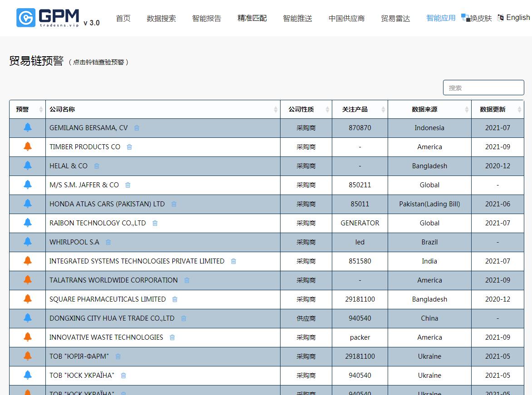
Task: Click the product code 870870 cell
Action: [360, 128]
